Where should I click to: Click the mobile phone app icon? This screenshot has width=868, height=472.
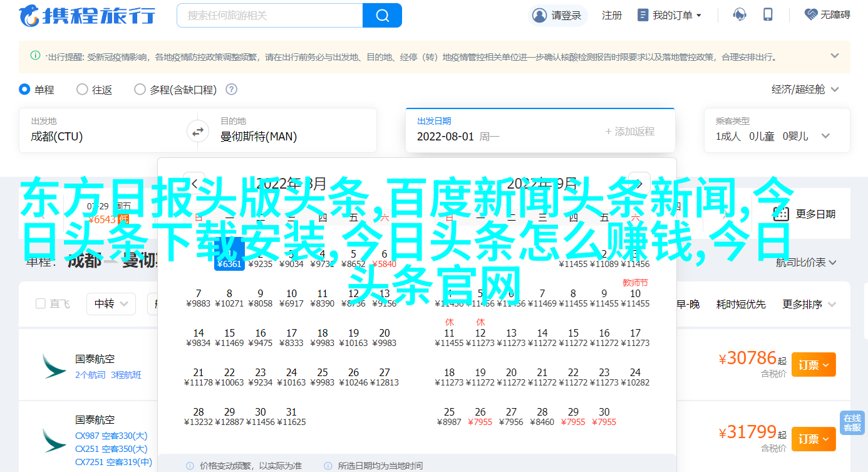coord(768,15)
